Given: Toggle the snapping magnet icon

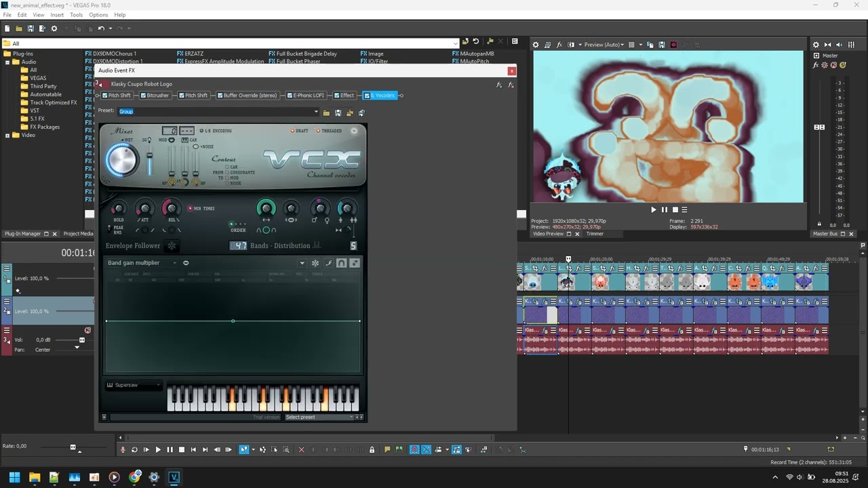Looking at the screenshot, I should (x=414, y=449).
